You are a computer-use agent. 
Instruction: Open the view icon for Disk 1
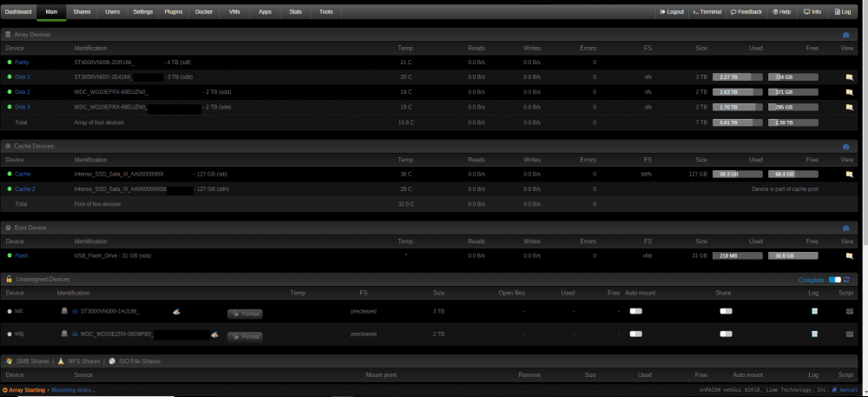849,77
